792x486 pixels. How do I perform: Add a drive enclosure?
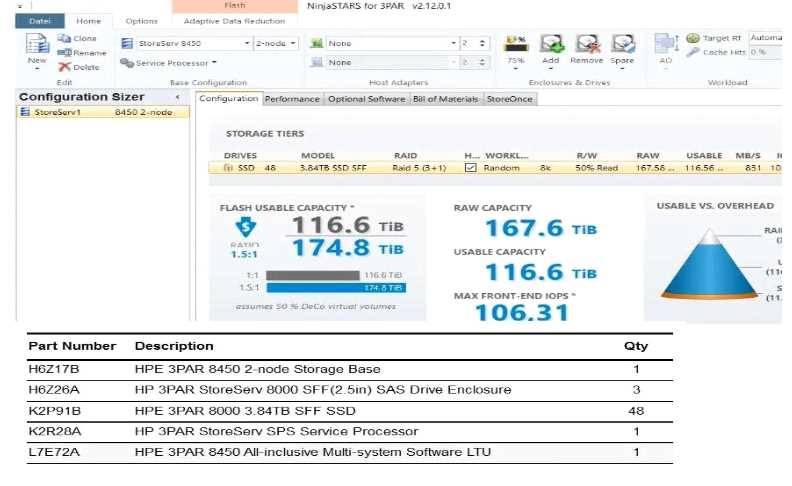point(551,46)
